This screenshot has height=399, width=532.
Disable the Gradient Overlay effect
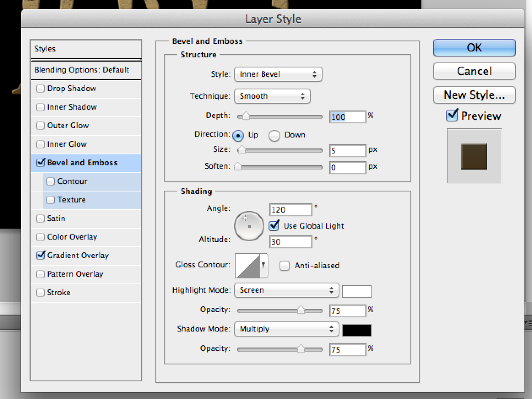coord(40,255)
